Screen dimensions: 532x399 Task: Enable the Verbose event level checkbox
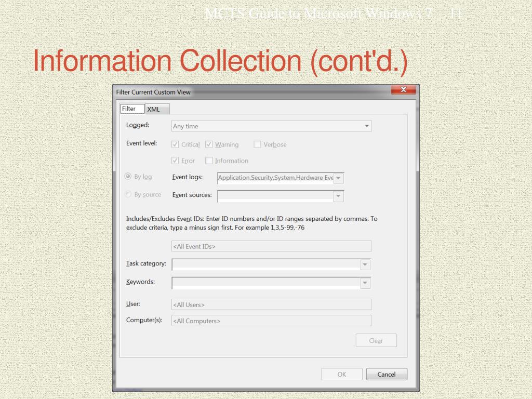point(257,144)
